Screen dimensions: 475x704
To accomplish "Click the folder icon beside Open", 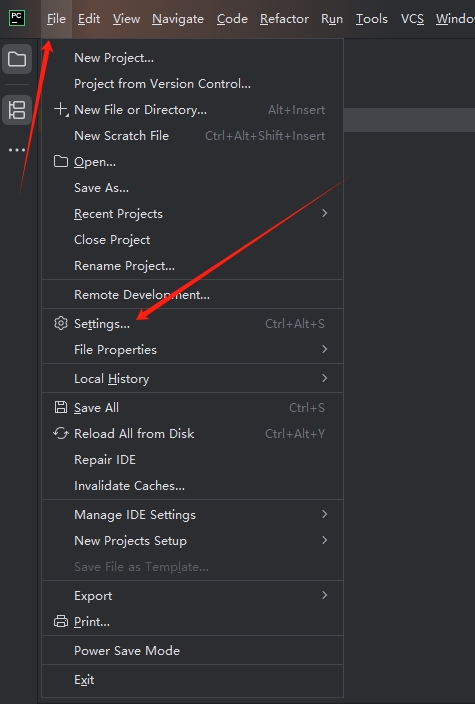I will point(61,161).
